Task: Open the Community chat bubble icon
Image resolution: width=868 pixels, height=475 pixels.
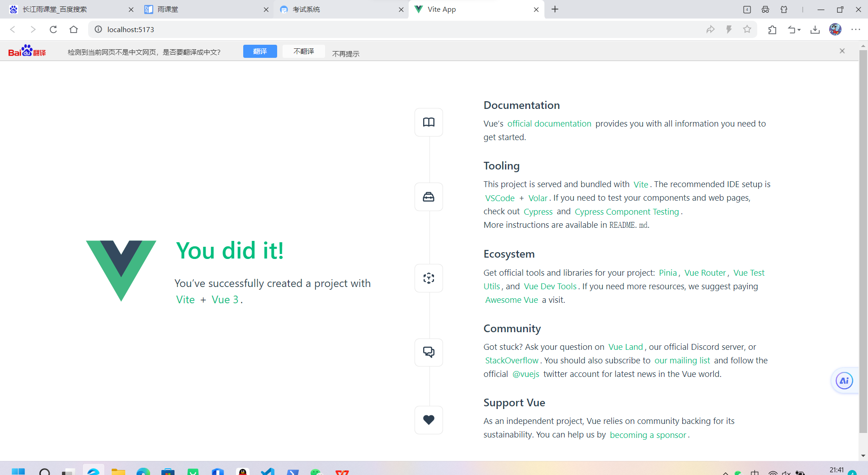Action: [x=429, y=352]
